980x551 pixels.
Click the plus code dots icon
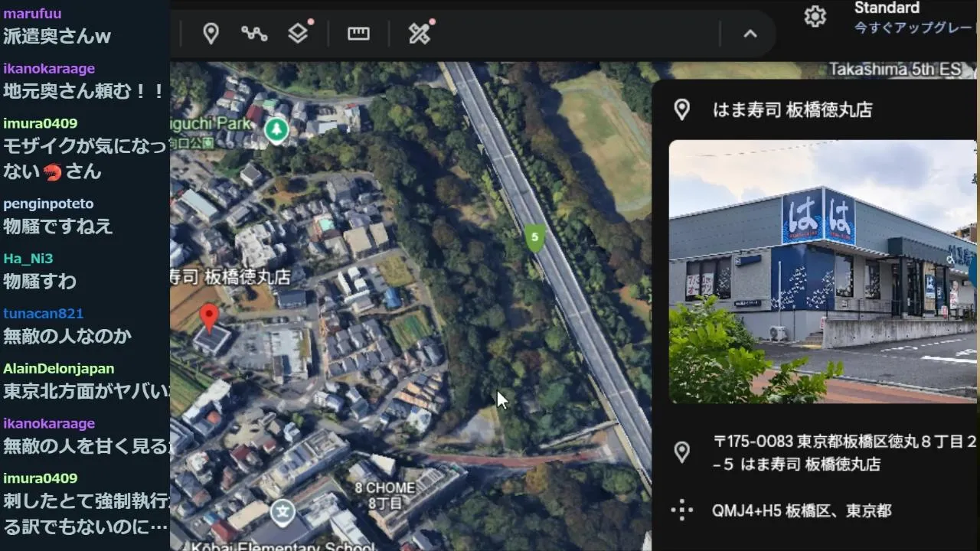[x=681, y=510]
